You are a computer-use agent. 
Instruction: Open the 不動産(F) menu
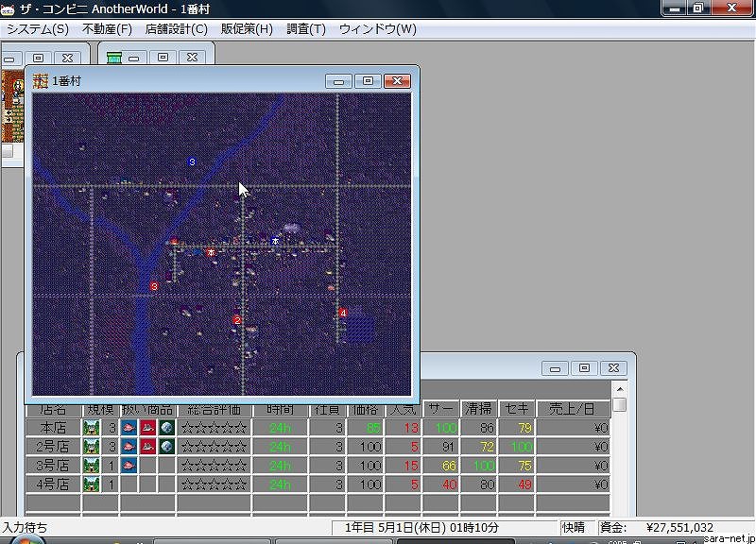pos(107,29)
